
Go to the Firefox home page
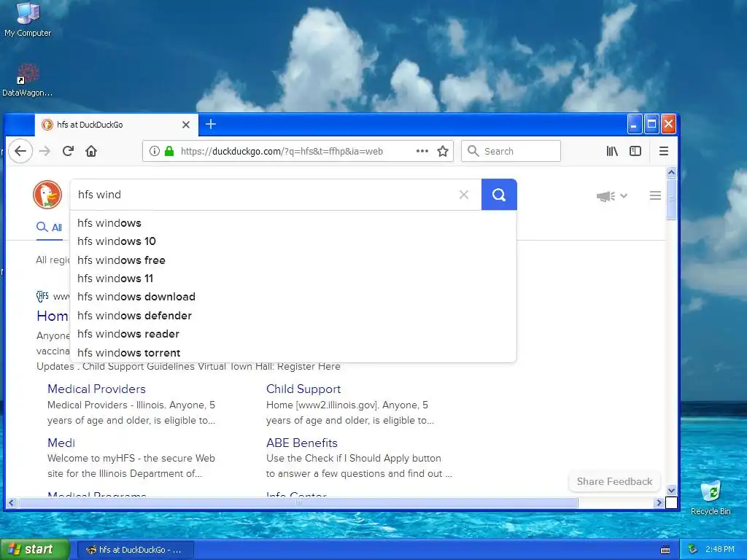point(91,152)
